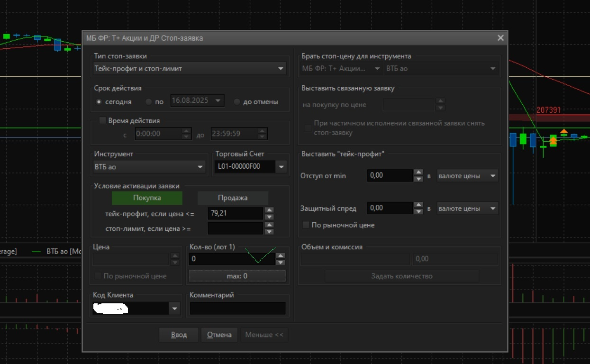Increase take-profit price with up arrow
The image size is (590, 364).
point(269,210)
